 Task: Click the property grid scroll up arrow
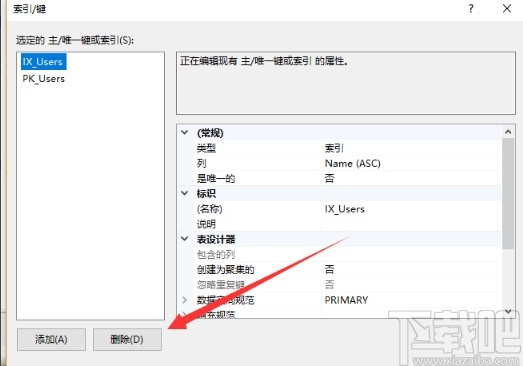point(508,132)
